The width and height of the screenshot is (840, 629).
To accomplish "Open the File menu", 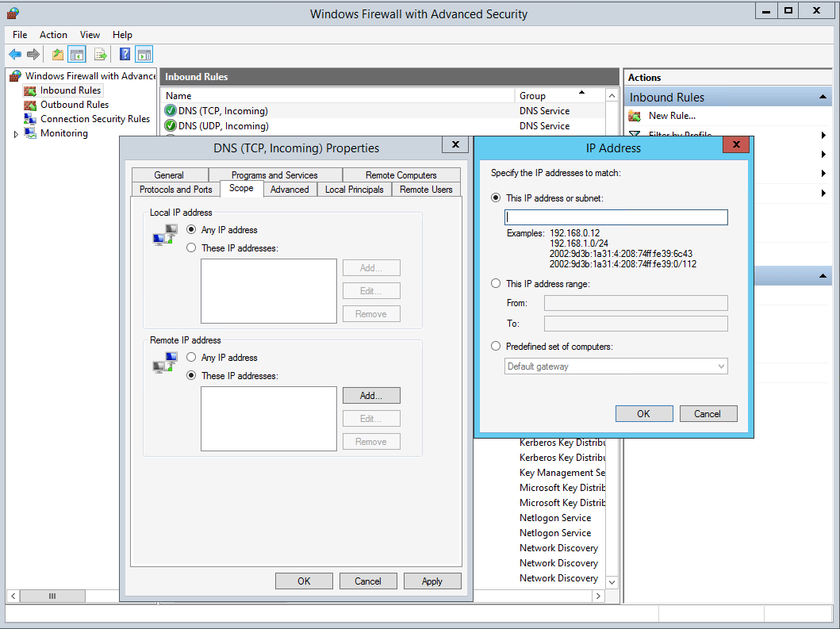I will click(20, 35).
